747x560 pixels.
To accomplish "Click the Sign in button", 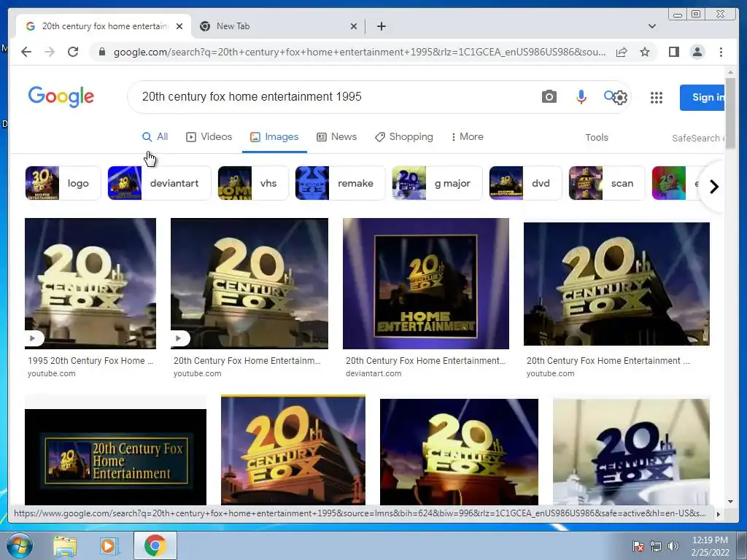I will coord(703,98).
